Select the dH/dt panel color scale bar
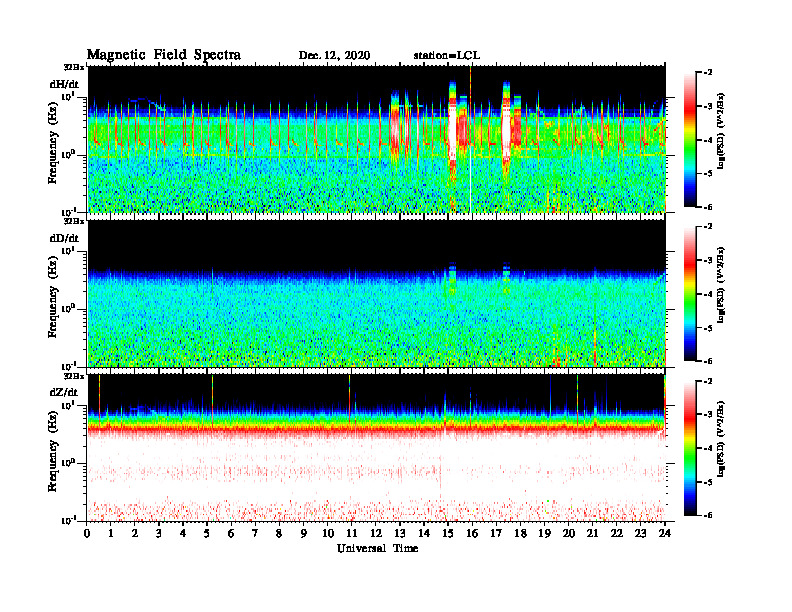Screen dimensions: 792x612 coord(690,139)
